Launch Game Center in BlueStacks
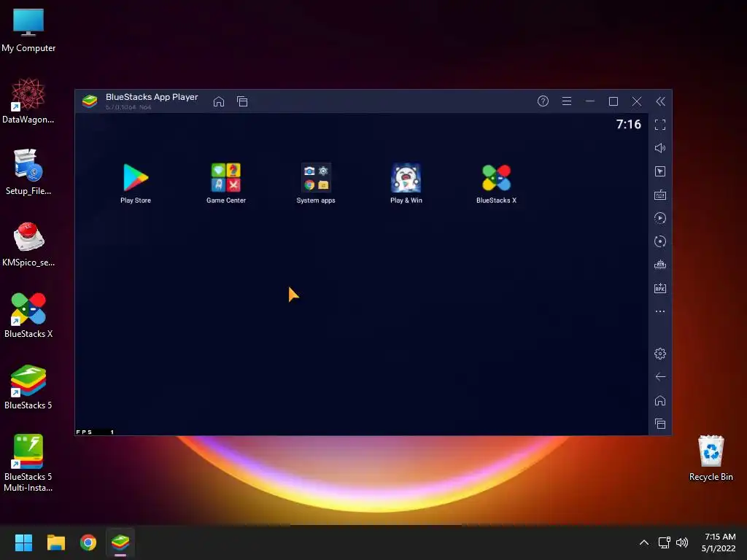The width and height of the screenshot is (747, 560). point(226,183)
